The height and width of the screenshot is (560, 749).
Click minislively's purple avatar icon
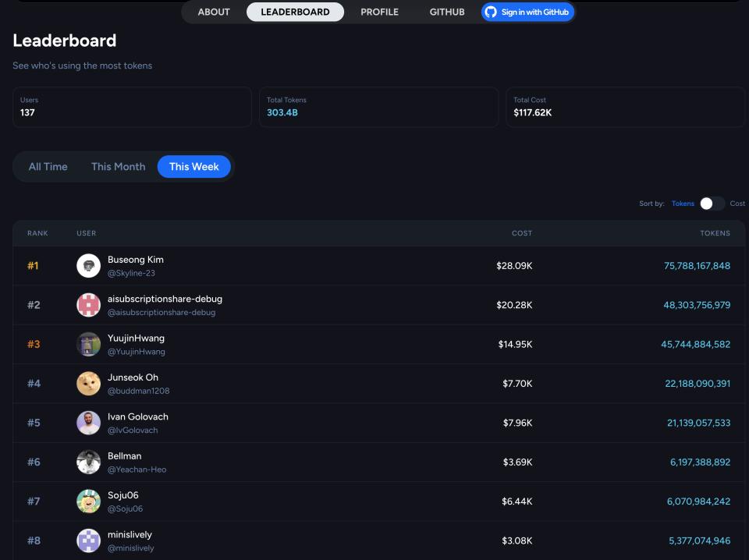click(88, 541)
